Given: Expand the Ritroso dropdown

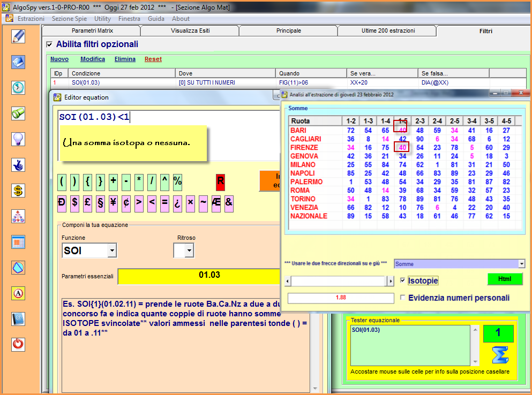Looking at the screenshot, I should 189,250.
